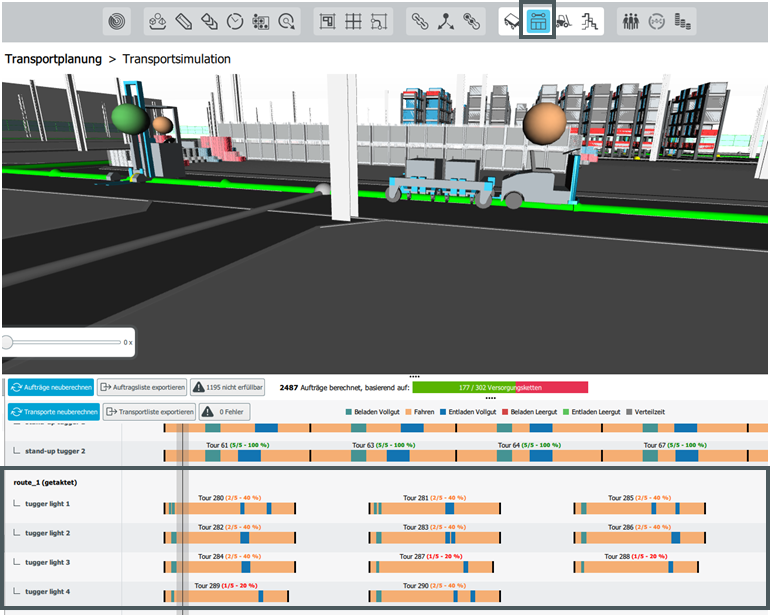The width and height of the screenshot is (770, 615).
Task: Click Transportliste exportieren button
Action: point(150,412)
